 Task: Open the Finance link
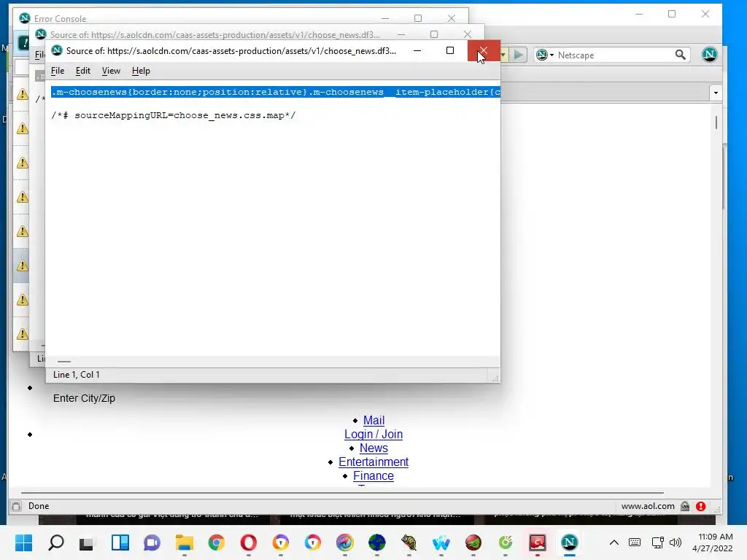[373, 475]
